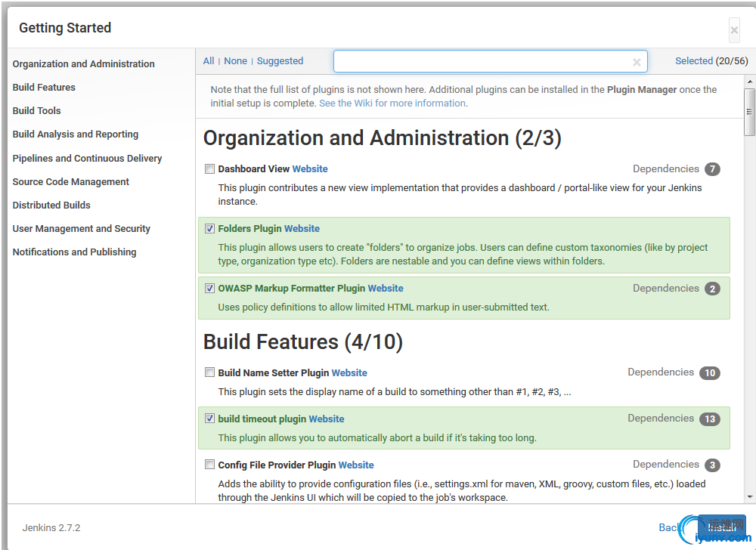Uncheck the Folders Plugin checkbox
Viewport: 756px width, 550px height.
coord(209,229)
